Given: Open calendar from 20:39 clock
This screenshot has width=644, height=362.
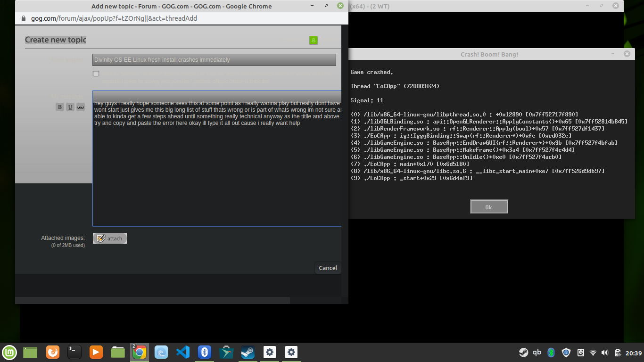Looking at the screenshot, I should click(x=634, y=353).
